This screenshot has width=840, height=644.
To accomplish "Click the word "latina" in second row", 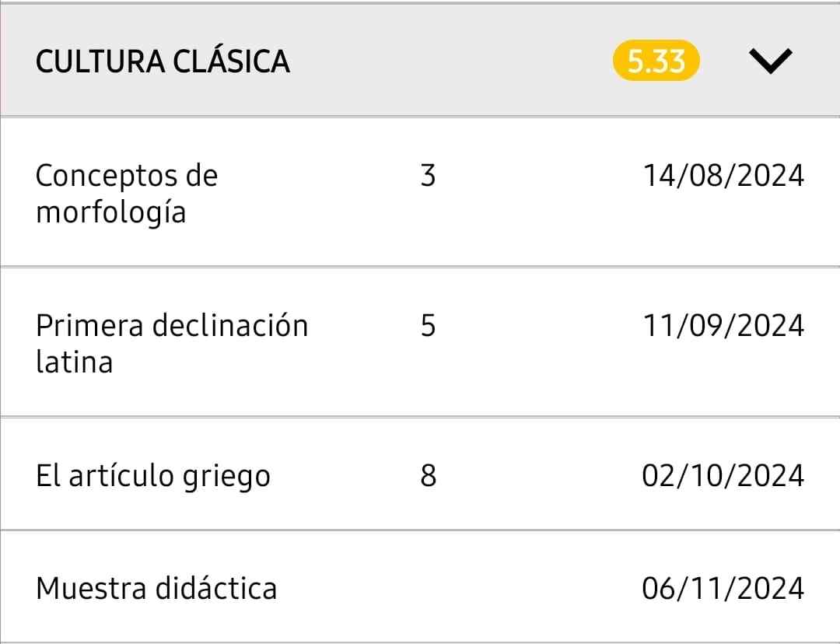I will click(x=74, y=362).
